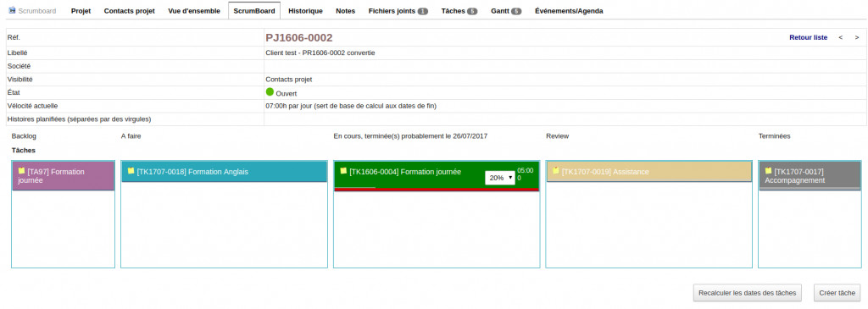Image resolution: width=868 pixels, height=309 pixels.
Task: Click the Retour liste link
Action: click(808, 37)
